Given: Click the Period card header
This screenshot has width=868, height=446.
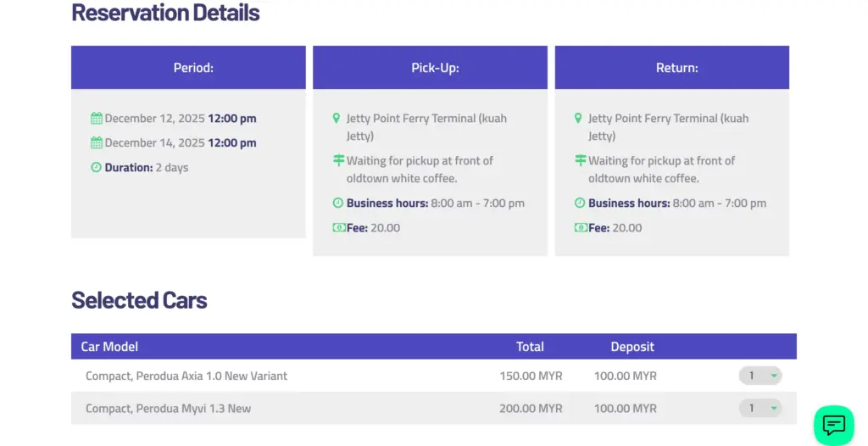Looking at the screenshot, I should click(188, 68).
